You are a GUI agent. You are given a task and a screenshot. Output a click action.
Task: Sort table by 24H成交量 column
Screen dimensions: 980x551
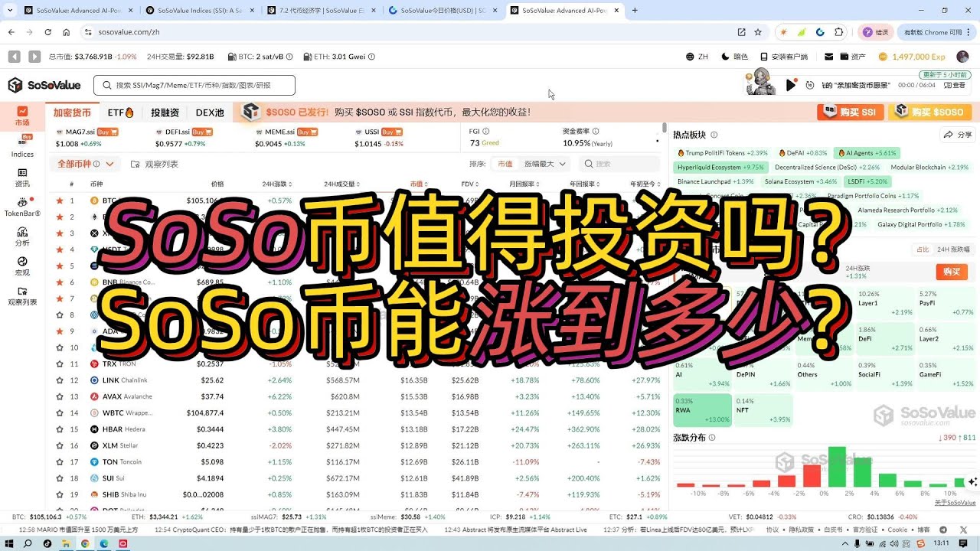tap(342, 184)
